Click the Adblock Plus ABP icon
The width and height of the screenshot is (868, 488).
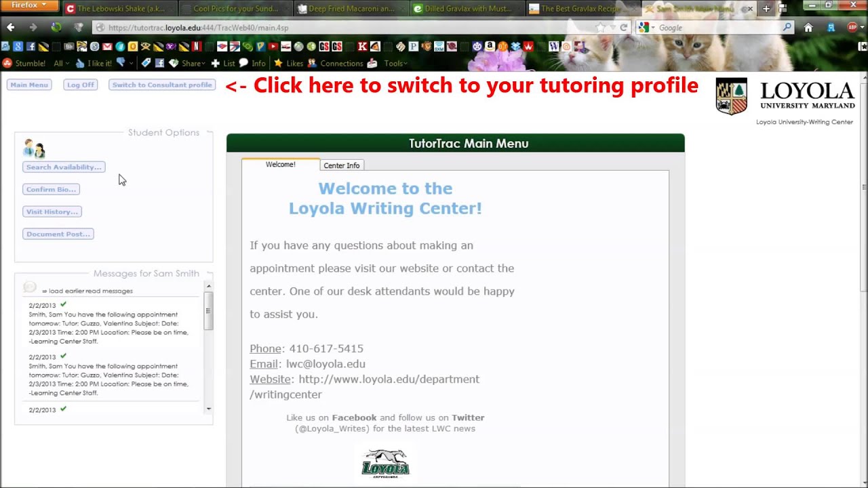pos(852,27)
